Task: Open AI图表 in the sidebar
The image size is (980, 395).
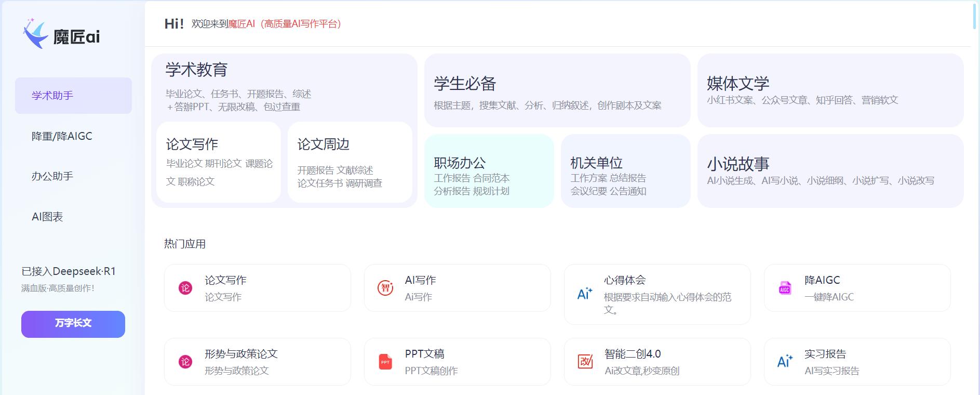Action: (73, 217)
